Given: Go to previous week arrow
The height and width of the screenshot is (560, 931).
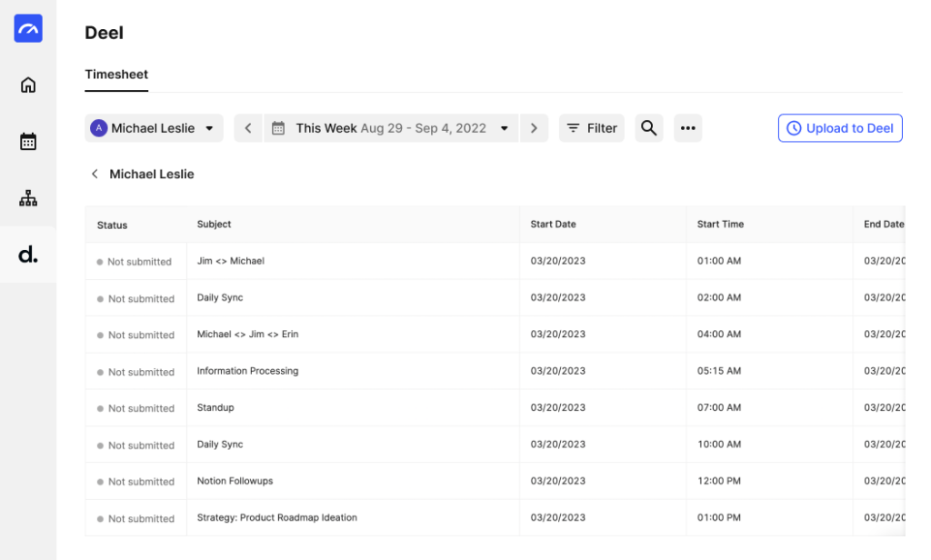Looking at the screenshot, I should (248, 128).
